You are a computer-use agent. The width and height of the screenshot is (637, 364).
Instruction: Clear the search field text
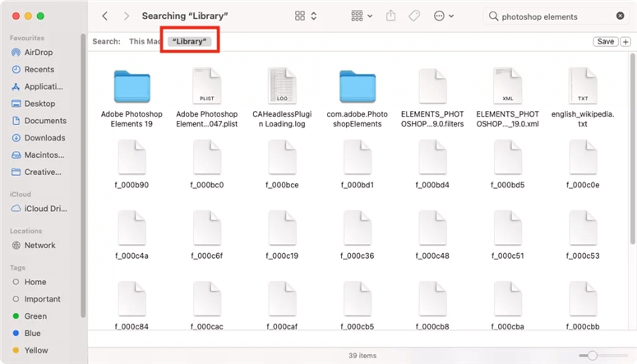point(620,16)
